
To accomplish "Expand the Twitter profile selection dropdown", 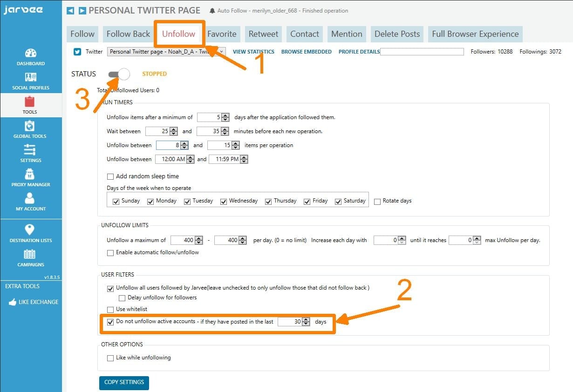I will (222, 52).
